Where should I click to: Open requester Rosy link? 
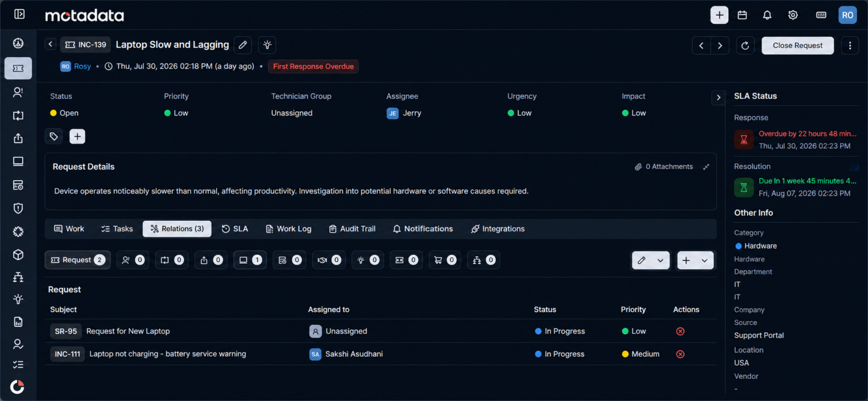83,66
